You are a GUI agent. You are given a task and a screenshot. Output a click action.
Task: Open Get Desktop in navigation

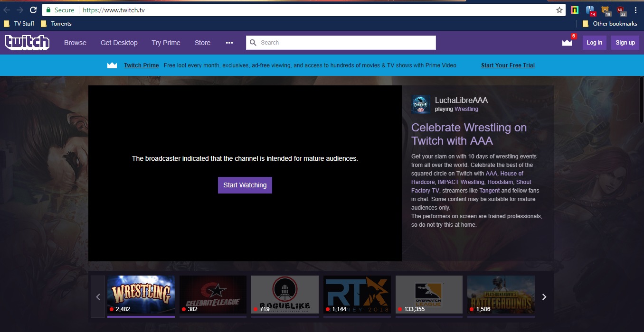coord(119,43)
